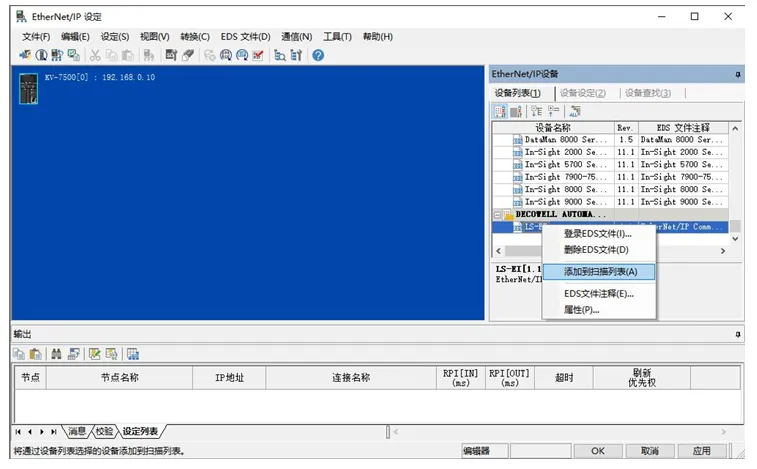Click the ALL icon in device panel toolbar
The height and width of the screenshot is (469, 757).
574,112
